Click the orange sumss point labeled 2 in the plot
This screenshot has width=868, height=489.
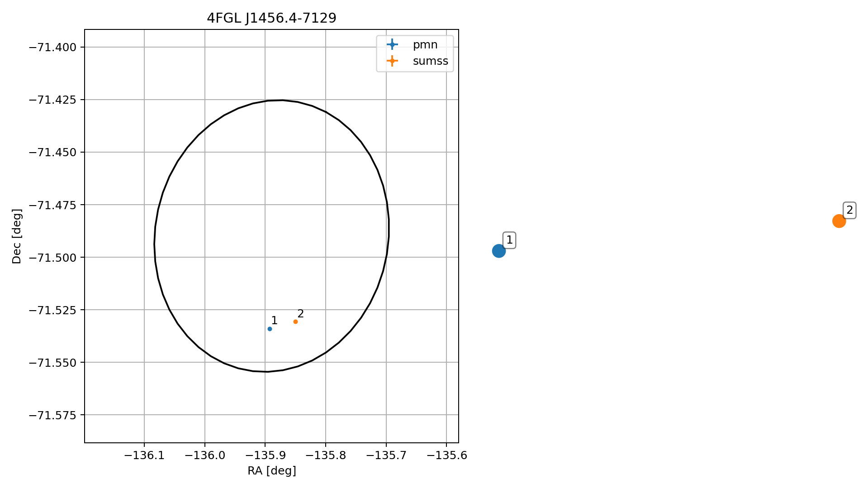point(295,321)
